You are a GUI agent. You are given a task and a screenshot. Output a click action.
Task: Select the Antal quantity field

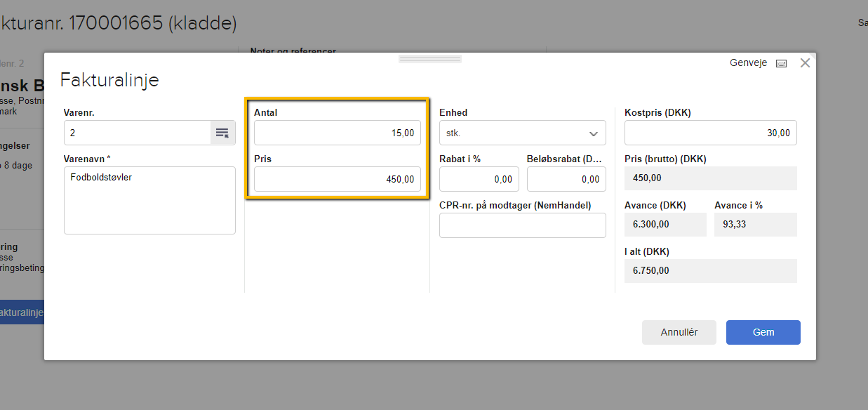pyautogui.click(x=337, y=133)
